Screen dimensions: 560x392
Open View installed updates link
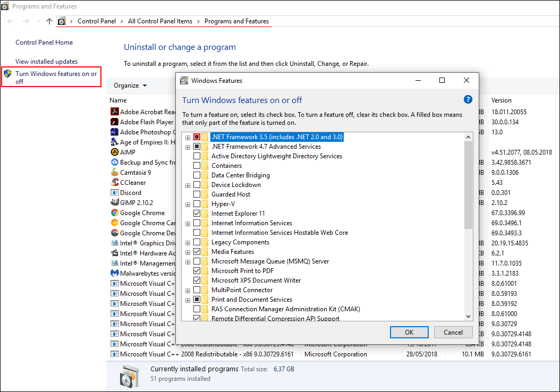click(46, 62)
